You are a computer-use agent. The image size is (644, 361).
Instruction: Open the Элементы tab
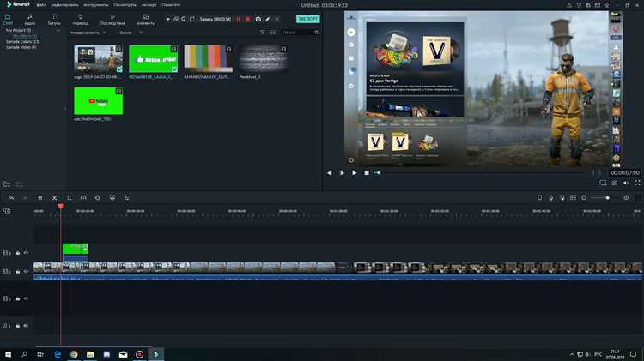coord(146,19)
